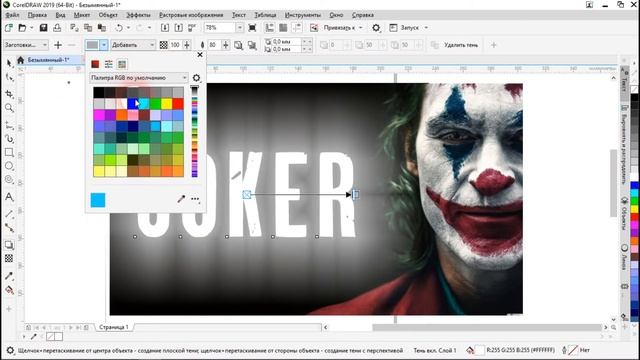Choose the Transparency checkerboard tool in toolbox
640x360 pixels.
(x=9, y=258)
